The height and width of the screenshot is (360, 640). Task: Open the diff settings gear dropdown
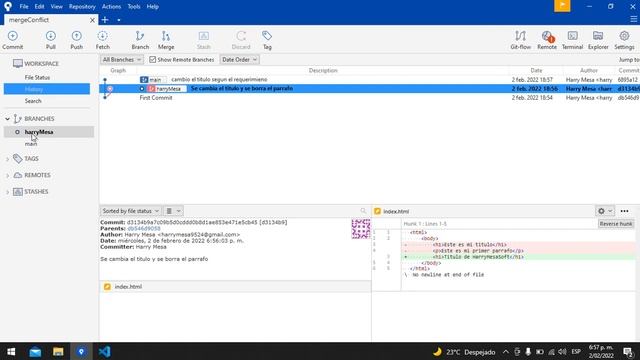click(x=605, y=211)
